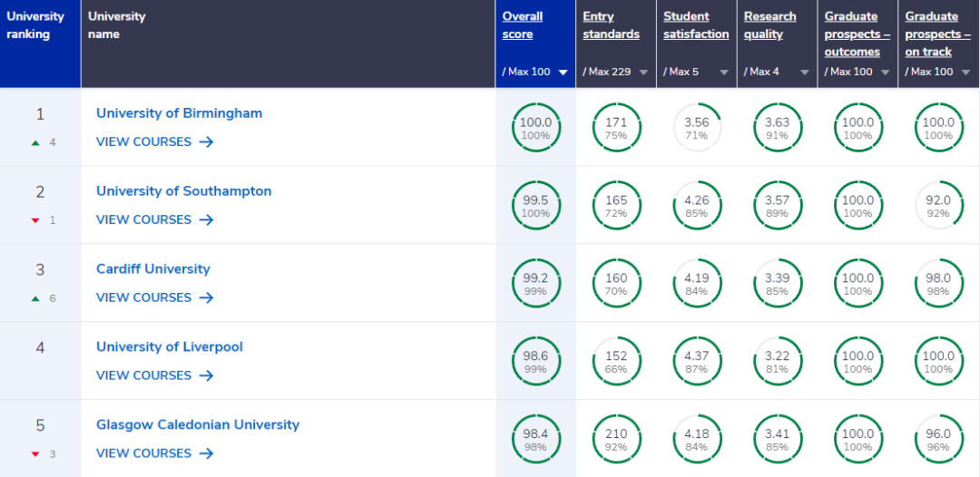
Task: Sort by Research quality header link
Action: point(770,25)
